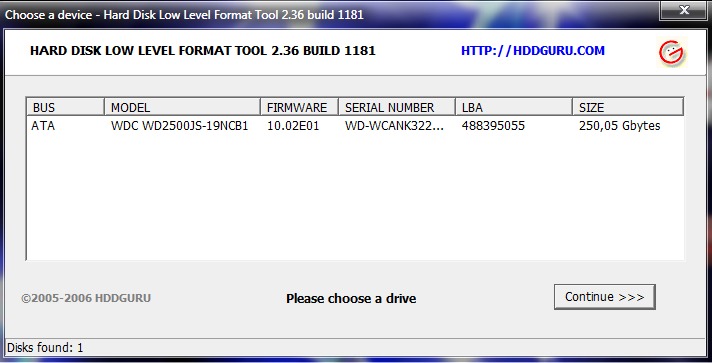Image resolution: width=712 pixels, height=363 pixels.
Task: Click firmware value 10.02E01
Action: point(293,126)
